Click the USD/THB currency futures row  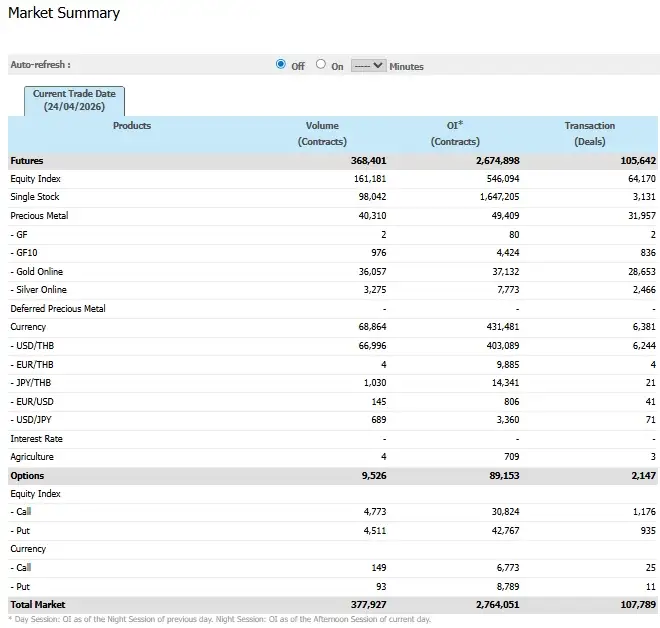point(34,346)
